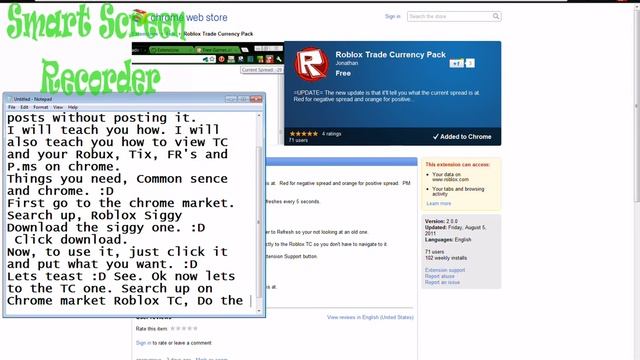The height and width of the screenshot is (360, 640).
Task: Open author Jonathan's link
Action: 347,63
